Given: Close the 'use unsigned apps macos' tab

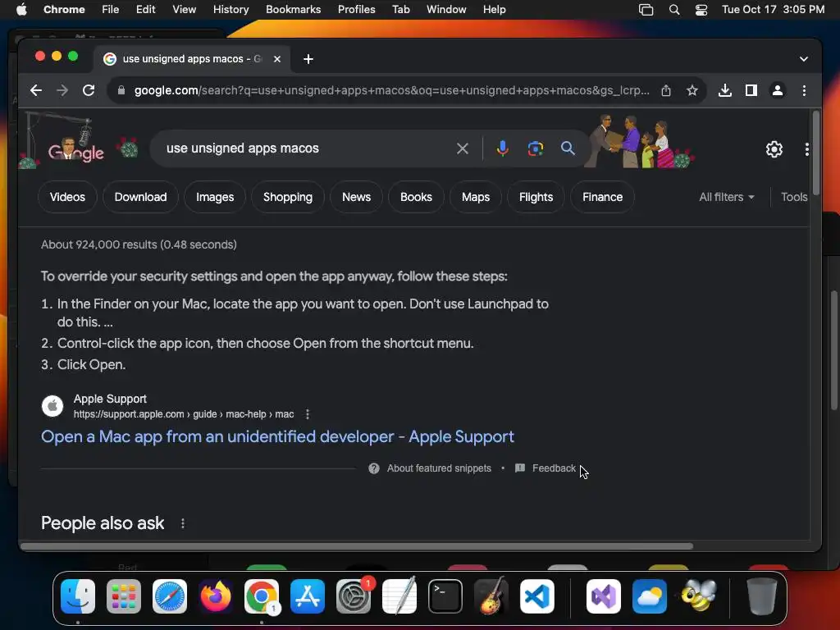Looking at the screenshot, I should click(x=277, y=59).
